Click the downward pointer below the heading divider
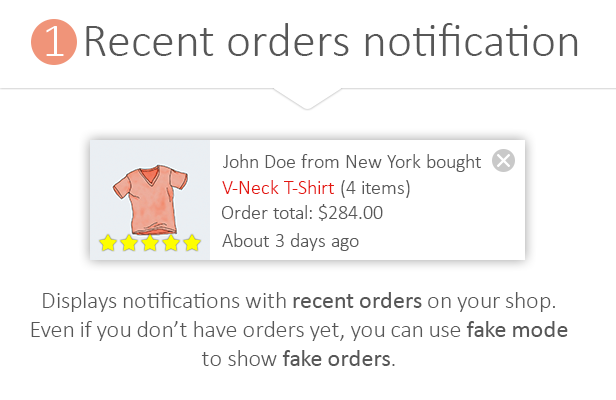The image size is (616, 400). 308,99
